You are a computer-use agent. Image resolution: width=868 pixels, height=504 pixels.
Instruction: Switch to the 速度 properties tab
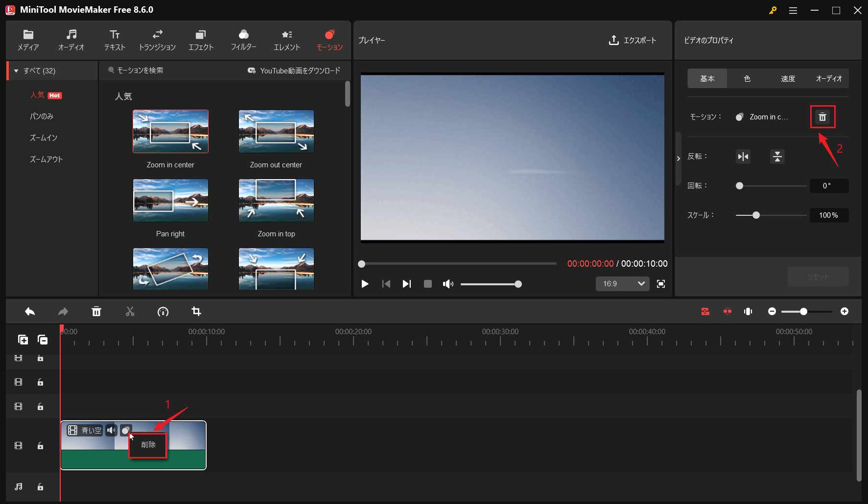788,78
